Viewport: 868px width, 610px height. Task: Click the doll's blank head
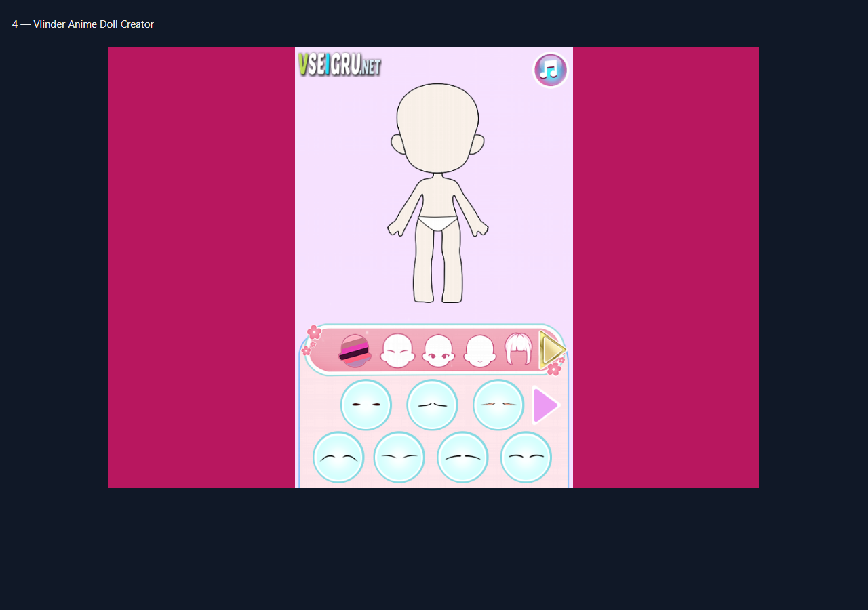(x=437, y=129)
